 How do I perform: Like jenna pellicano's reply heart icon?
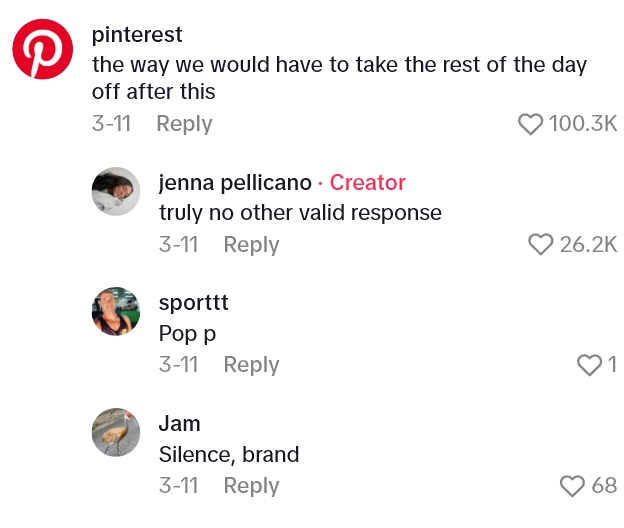pyautogui.click(x=540, y=244)
